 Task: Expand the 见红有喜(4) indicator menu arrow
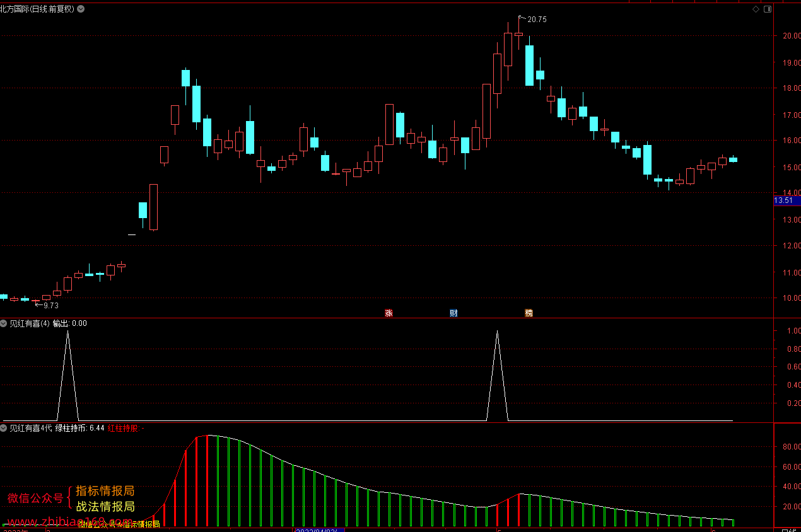pyautogui.click(x=4, y=323)
